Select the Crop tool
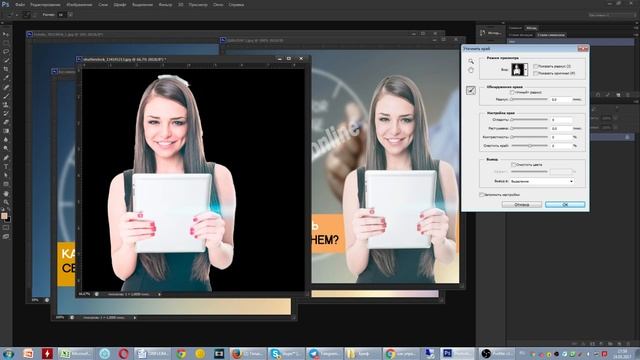 pos(6,69)
